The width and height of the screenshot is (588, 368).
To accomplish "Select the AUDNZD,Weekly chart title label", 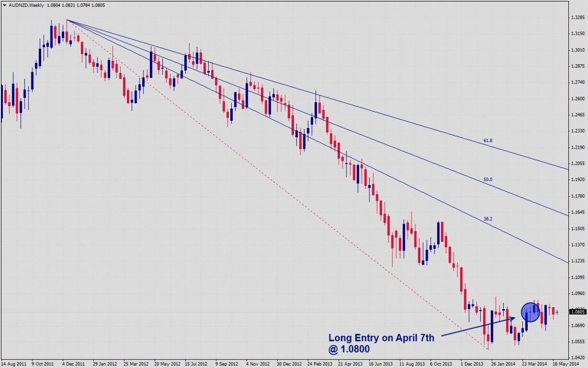I will click(25, 5).
